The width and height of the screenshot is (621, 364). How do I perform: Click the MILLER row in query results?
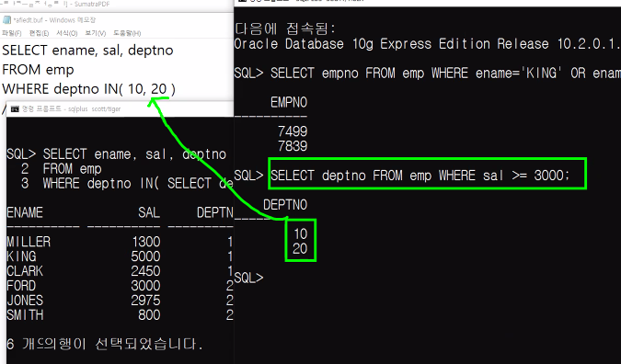[120, 242]
